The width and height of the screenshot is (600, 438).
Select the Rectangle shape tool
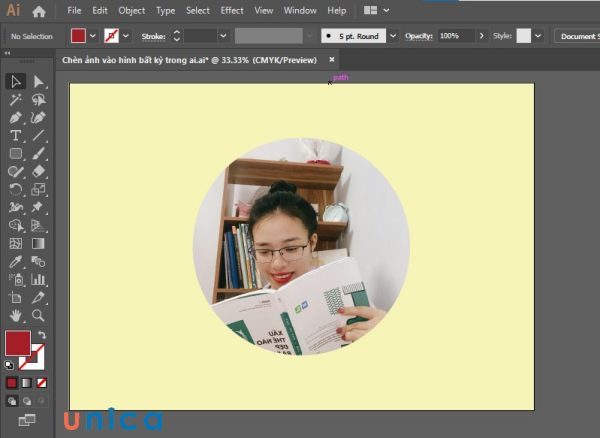click(16, 153)
